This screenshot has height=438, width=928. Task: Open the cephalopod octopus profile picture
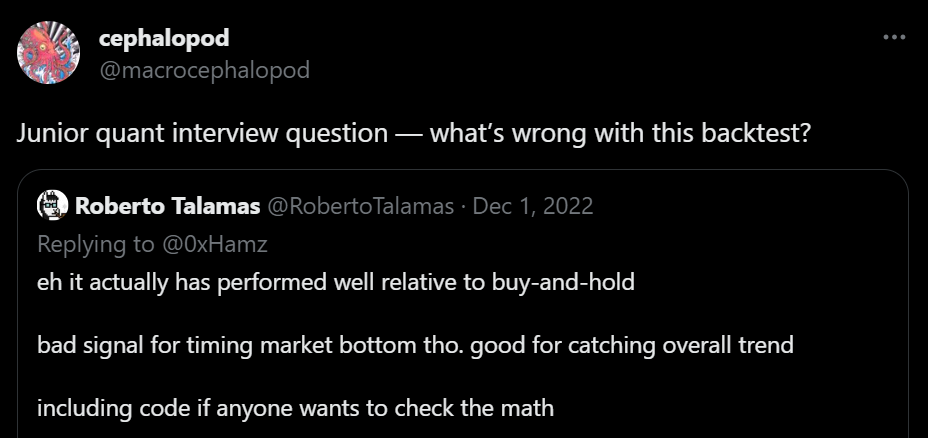[x=49, y=52]
